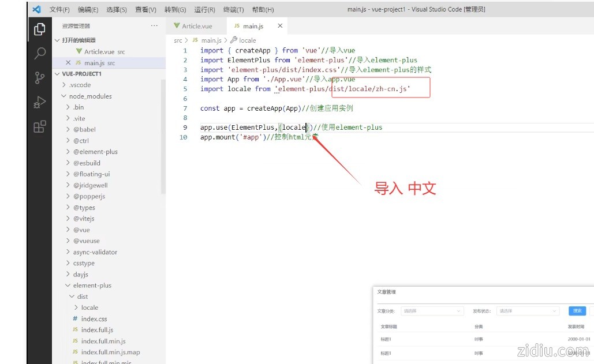This screenshot has width=594, height=364.
Task: Open the 文章分类 dropdown
Action: point(432,311)
